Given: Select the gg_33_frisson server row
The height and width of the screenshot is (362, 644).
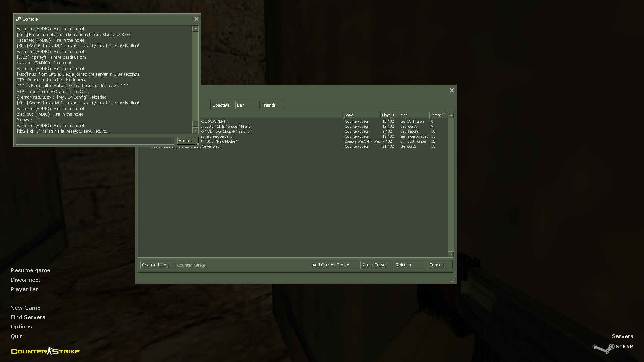Looking at the screenshot, I should coord(293,121).
